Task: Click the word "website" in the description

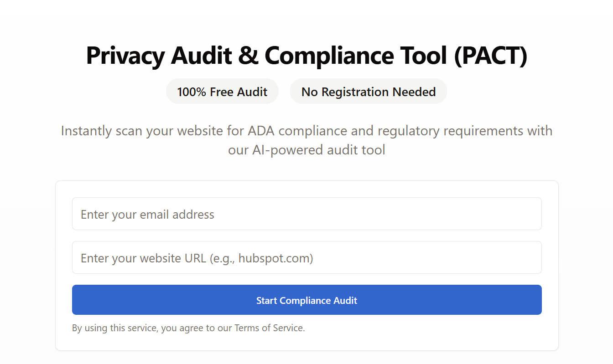Action: (x=201, y=131)
